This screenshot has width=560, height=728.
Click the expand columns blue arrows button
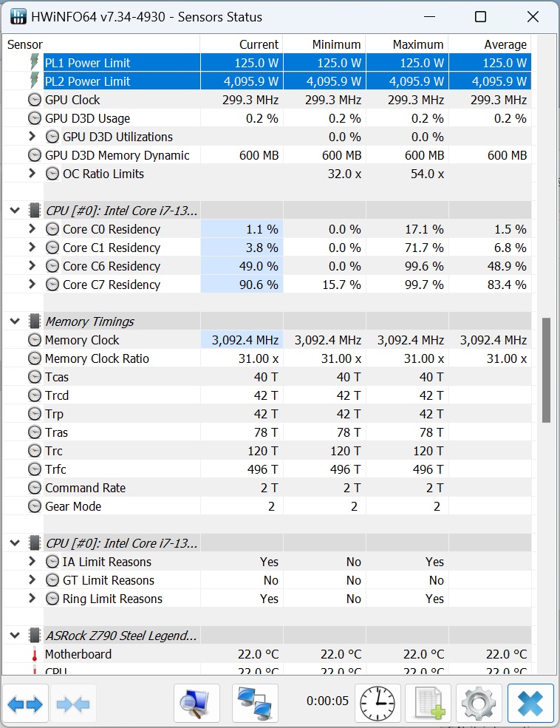pos(26,703)
